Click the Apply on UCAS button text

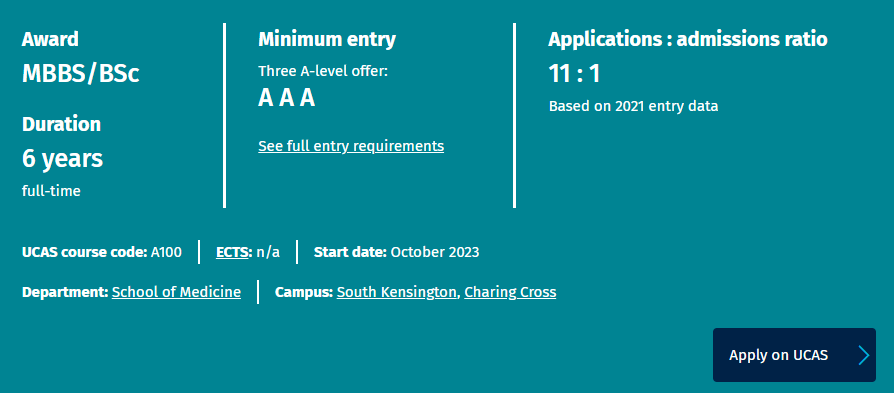778,355
